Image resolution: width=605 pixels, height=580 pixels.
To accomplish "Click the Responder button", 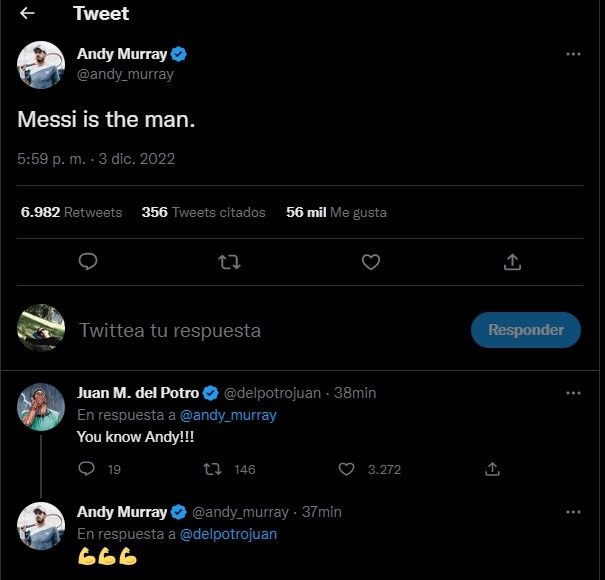I will click(x=525, y=329).
